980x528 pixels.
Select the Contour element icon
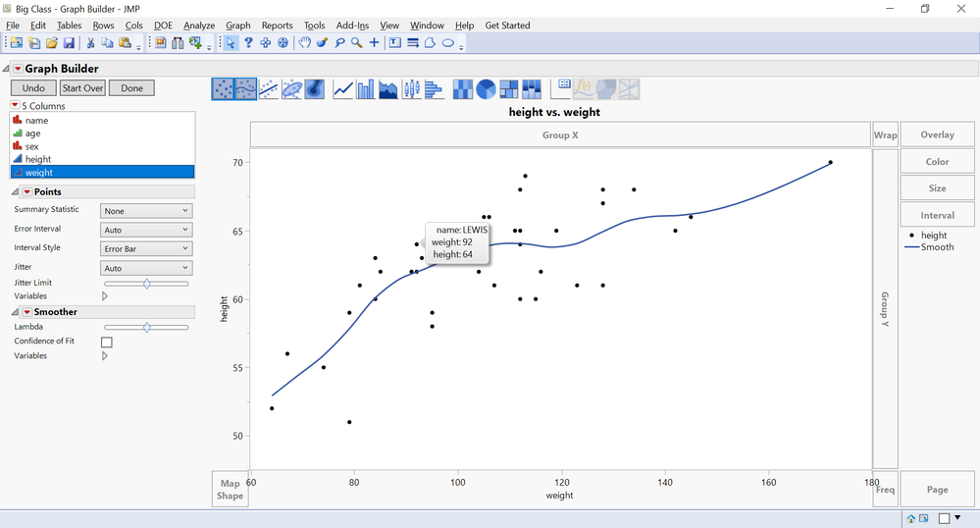pos(314,89)
